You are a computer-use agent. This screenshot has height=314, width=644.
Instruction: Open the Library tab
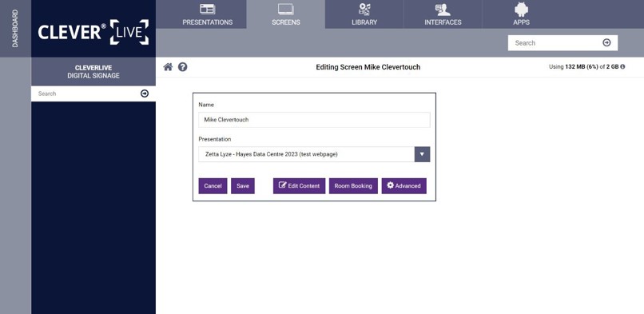[364, 14]
